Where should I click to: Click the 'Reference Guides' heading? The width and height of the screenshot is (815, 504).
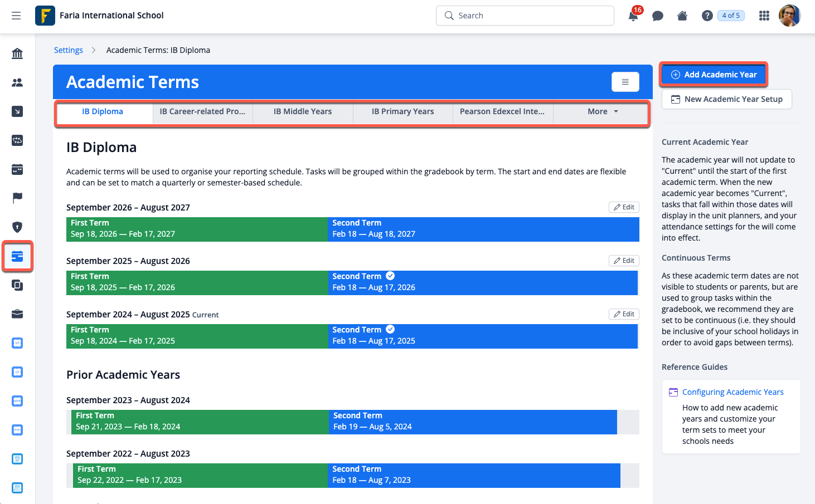click(695, 367)
